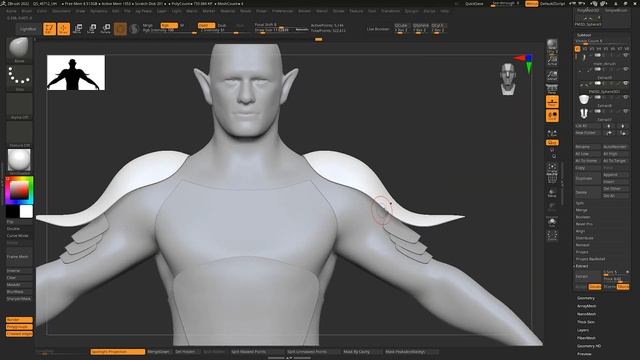640x360 pixels.
Task: Expand the Split section
Action: [580, 203]
